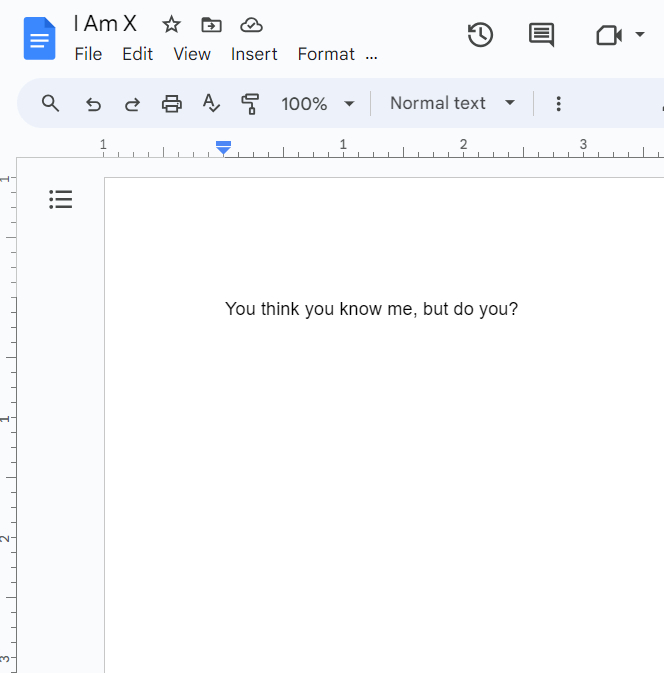Search the menus with magnifier icon
Screen dimensions: 664x673
pos(50,103)
